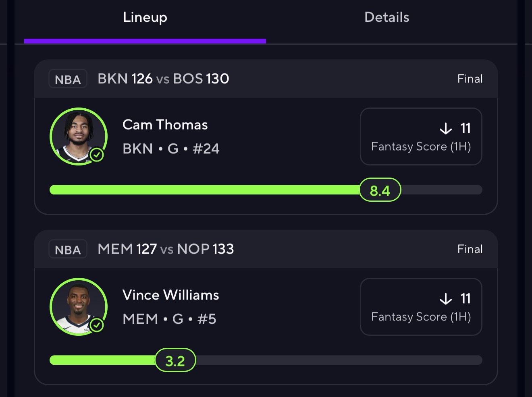Screen dimensions: 532x397
Task: Click the down arrow on Vince Williams's projection
Action: click(x=445, y=299)
